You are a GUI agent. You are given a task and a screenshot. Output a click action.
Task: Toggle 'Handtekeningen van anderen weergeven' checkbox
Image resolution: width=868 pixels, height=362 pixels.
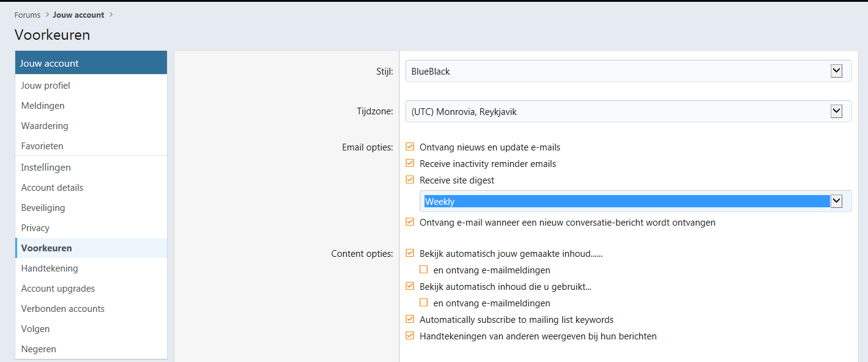click(410, 336)
